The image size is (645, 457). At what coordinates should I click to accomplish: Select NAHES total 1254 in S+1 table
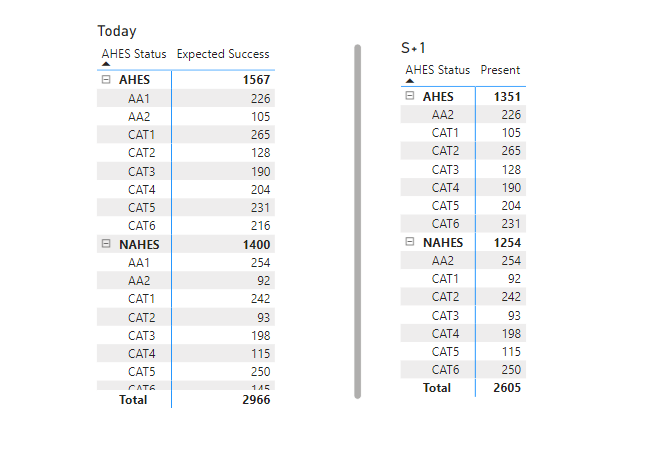pyautogui.click(x=507, y=243)
